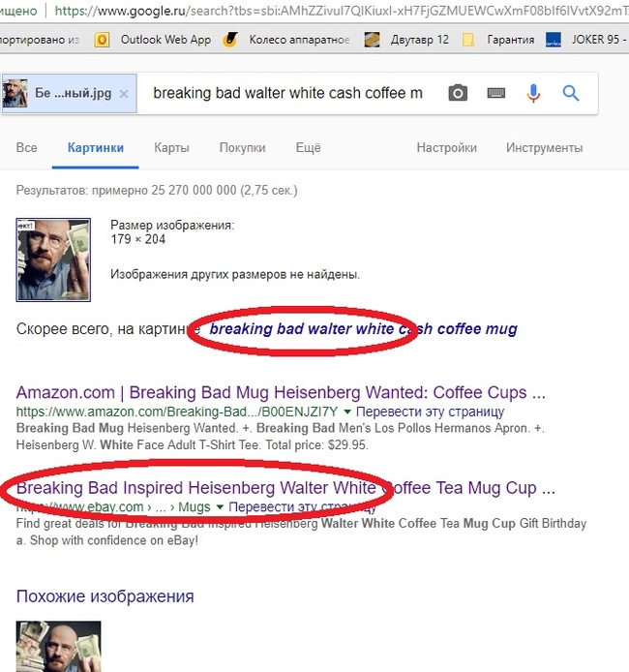Start voice search with the microphone

point(533,93)
